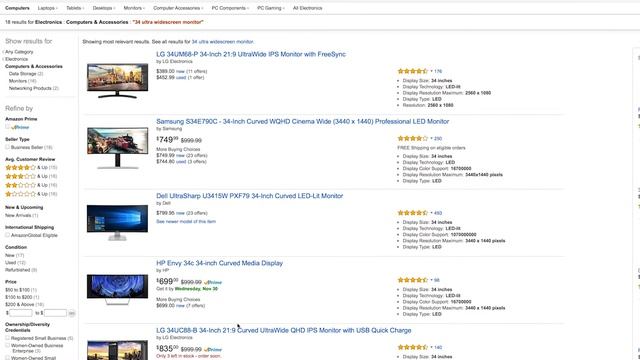
Task: Click the star rating of LG 34UM68-P
Action: tap(413, 71)
